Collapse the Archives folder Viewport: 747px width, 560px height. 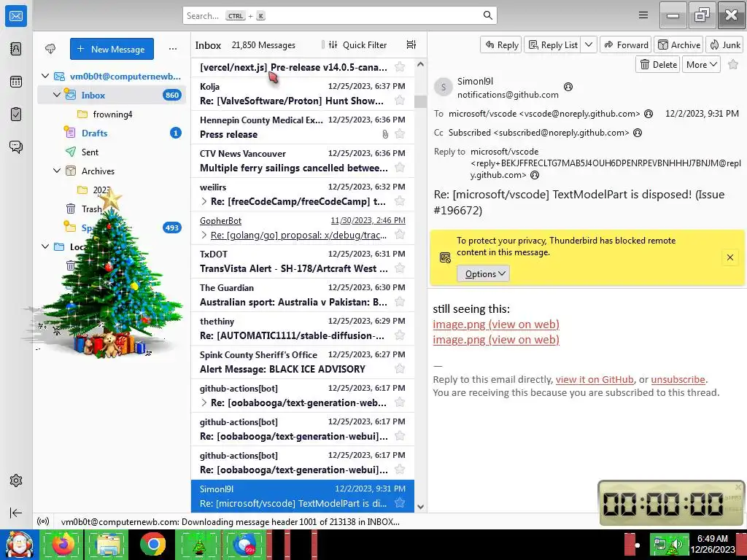tap(57, 171)
